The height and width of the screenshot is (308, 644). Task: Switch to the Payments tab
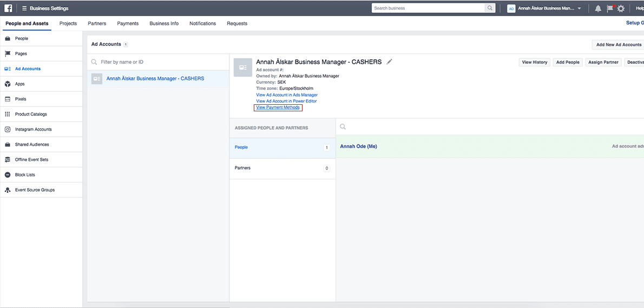pyautogui.click(x=128, y=24)
